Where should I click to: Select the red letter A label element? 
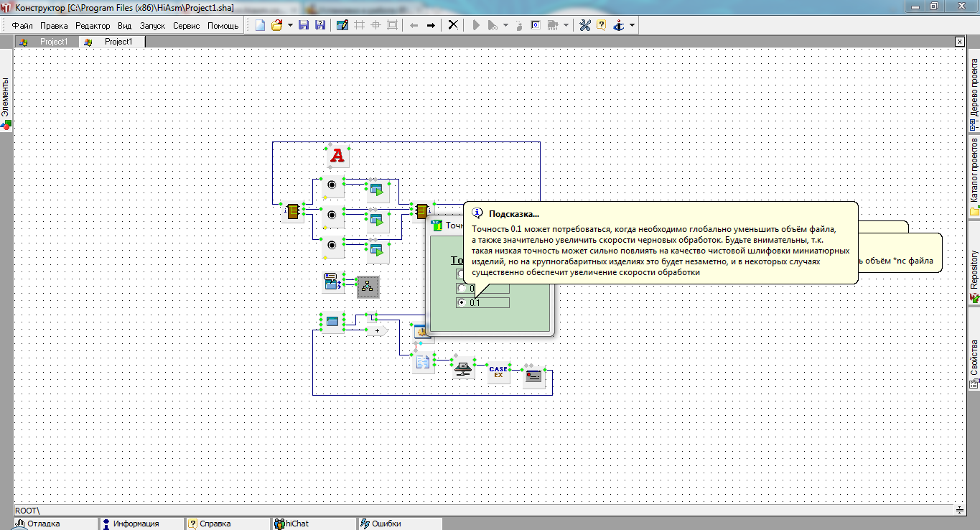337,157
